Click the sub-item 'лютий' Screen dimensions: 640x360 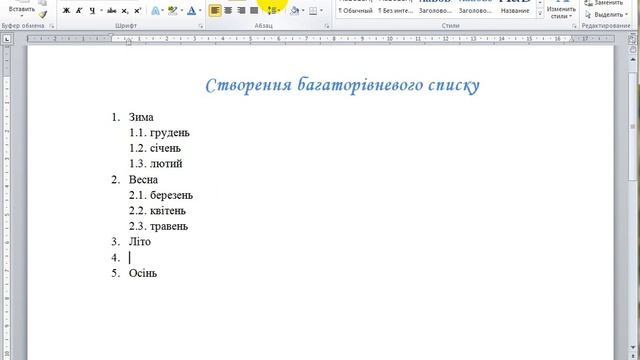pos(166,164)
